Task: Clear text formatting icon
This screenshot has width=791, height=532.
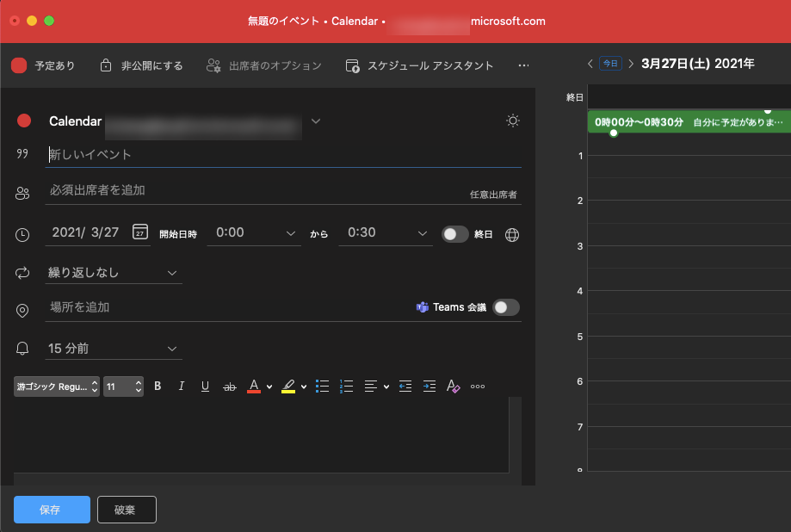Action: click(x=453, y=387)
